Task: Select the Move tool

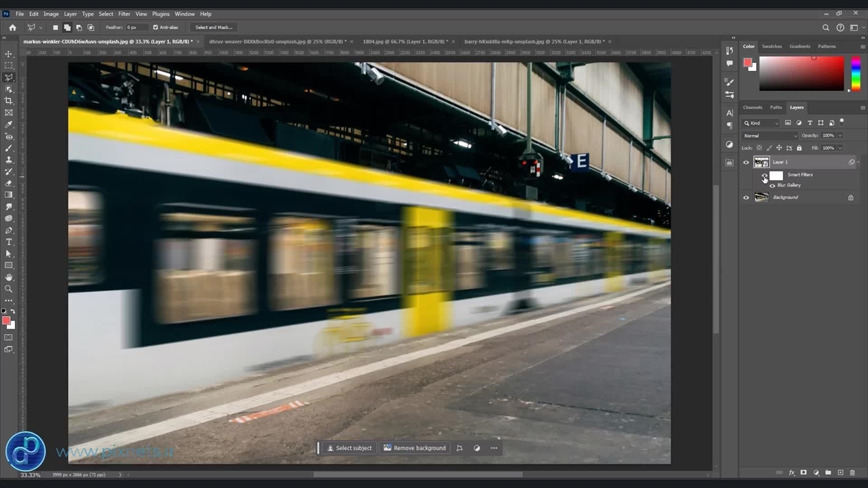Action: pos(9,54)
